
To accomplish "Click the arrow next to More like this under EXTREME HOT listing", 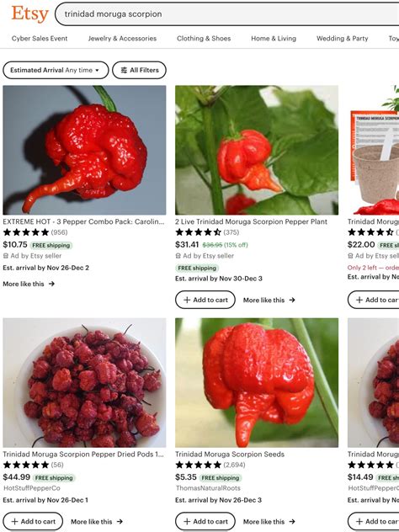I will pos(51,284).
